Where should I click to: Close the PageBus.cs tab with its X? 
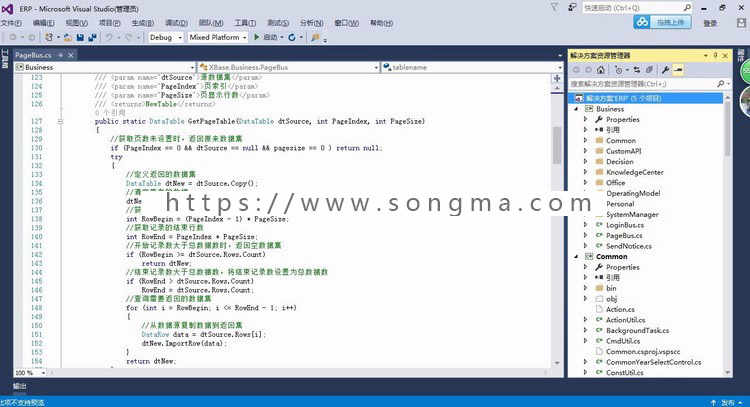[x=71, y=55]
